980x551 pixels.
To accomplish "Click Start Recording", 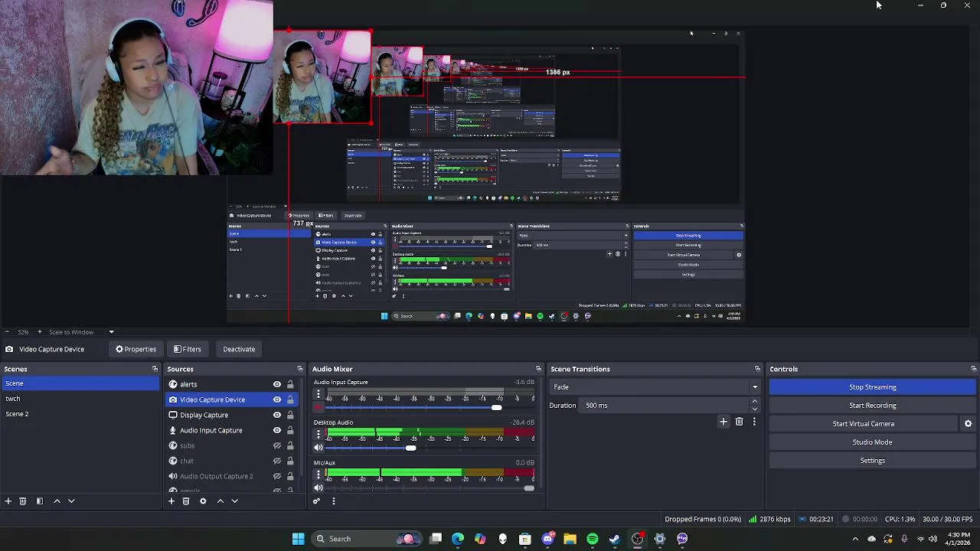I will (873, 406).
